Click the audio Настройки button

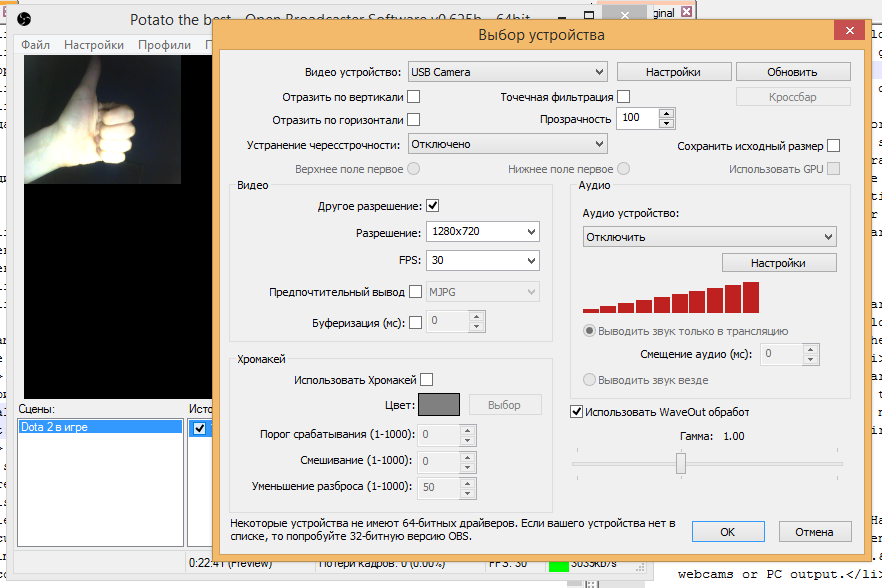779,263
